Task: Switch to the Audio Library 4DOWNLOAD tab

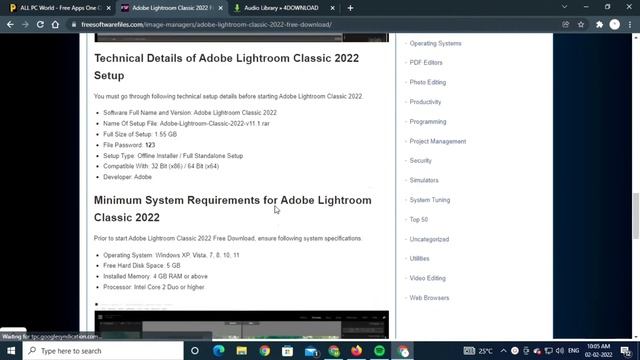Action: (x=284, y=8)
